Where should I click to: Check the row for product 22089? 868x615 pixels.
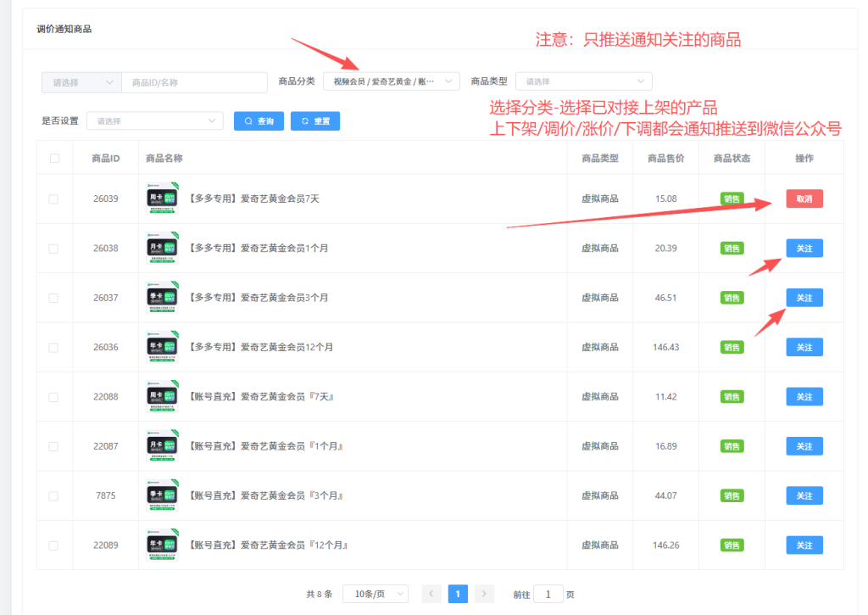point(53,545)
